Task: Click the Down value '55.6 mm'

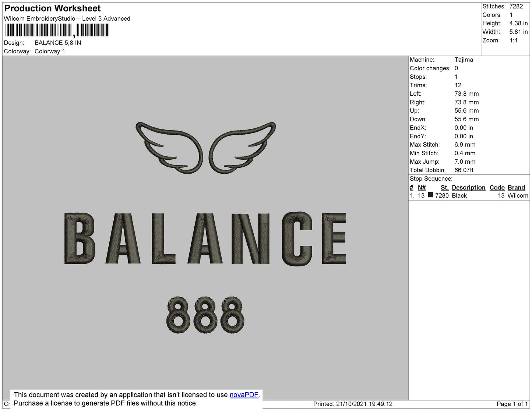Action: pyautogui.click(x=466, y=119)
